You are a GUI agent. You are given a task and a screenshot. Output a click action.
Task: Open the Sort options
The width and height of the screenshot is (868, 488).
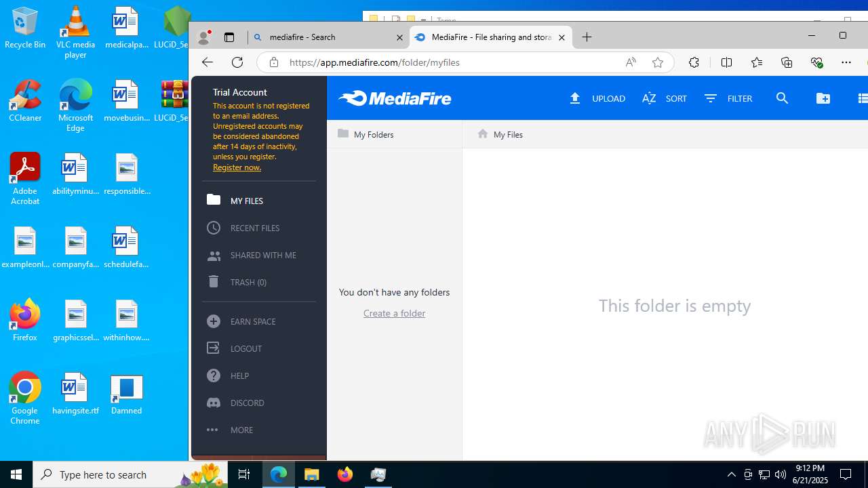point(665,98)
